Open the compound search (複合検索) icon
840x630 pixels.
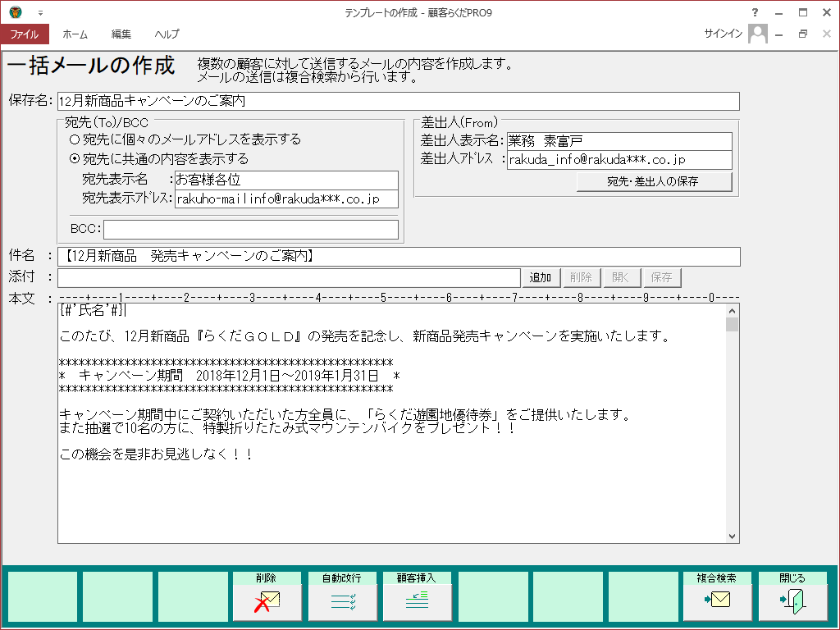tap(718, 602)
